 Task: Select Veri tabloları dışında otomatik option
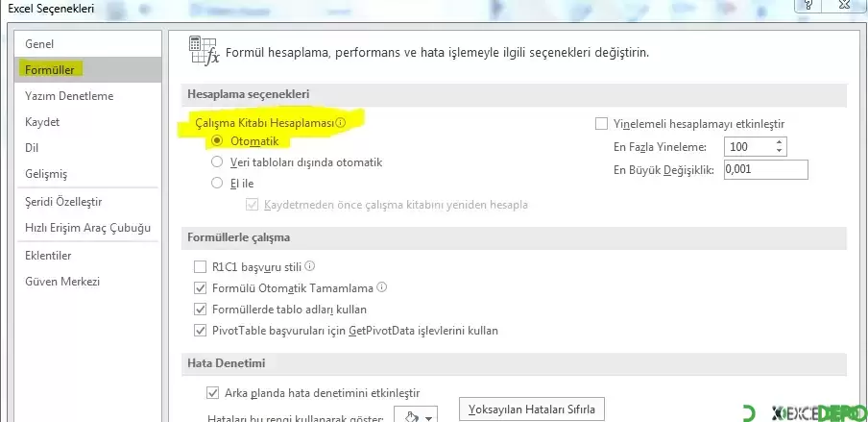217,162
